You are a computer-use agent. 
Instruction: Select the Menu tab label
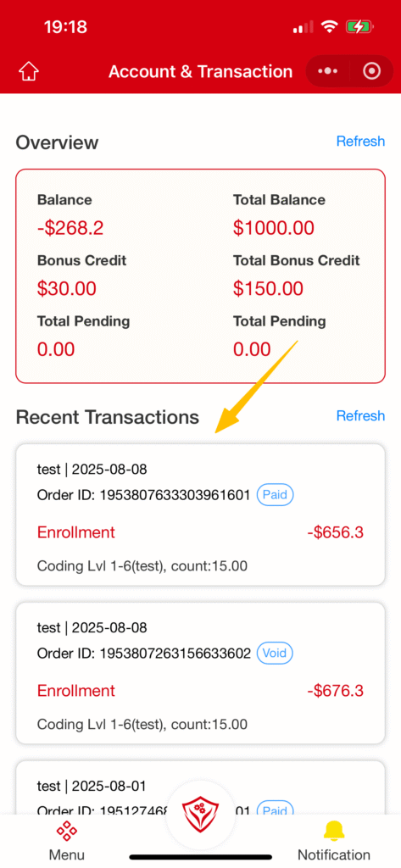pos(66,854)
